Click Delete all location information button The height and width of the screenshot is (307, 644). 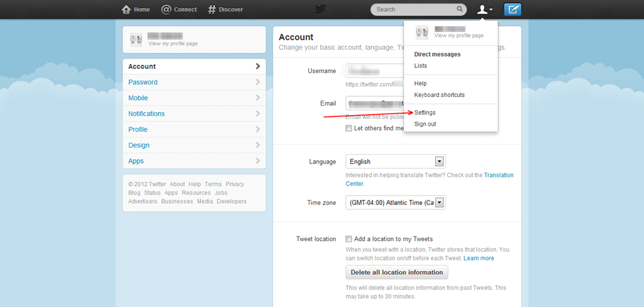[x=397, y=272]
